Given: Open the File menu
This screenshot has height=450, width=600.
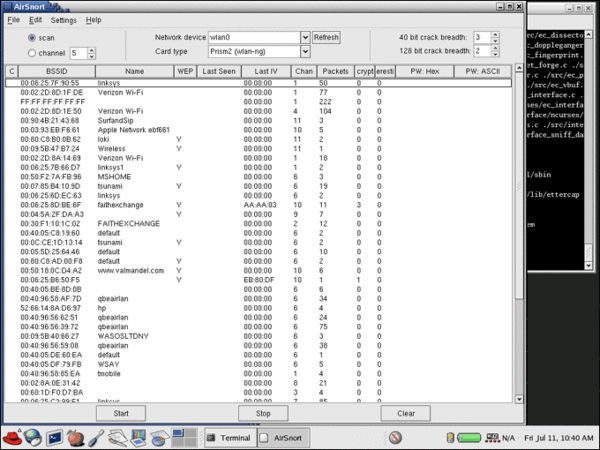Looking at the screenshot, I should (x=13, y=20).
